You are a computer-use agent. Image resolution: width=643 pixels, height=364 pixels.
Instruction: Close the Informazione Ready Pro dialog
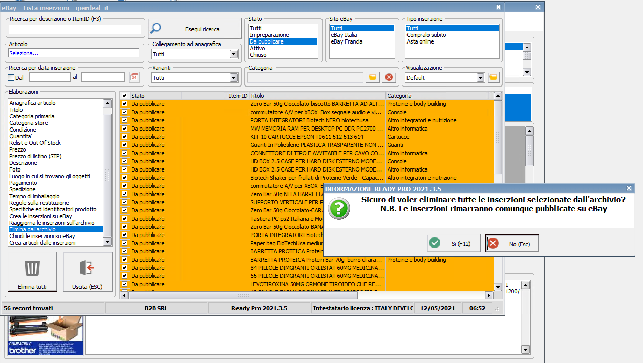tap(629, 188)
